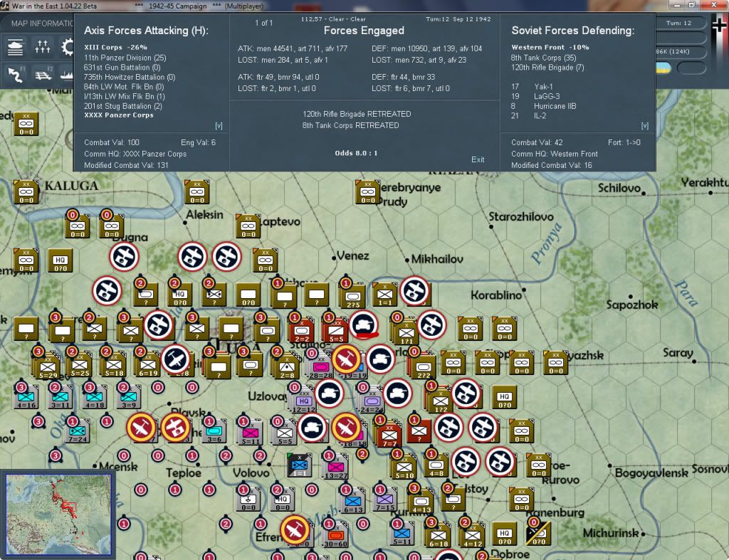Select the 4=12 Soviet counter
The width and height of the screenshot is (729, 560).
pyautogui.click(x=473, y=535)
